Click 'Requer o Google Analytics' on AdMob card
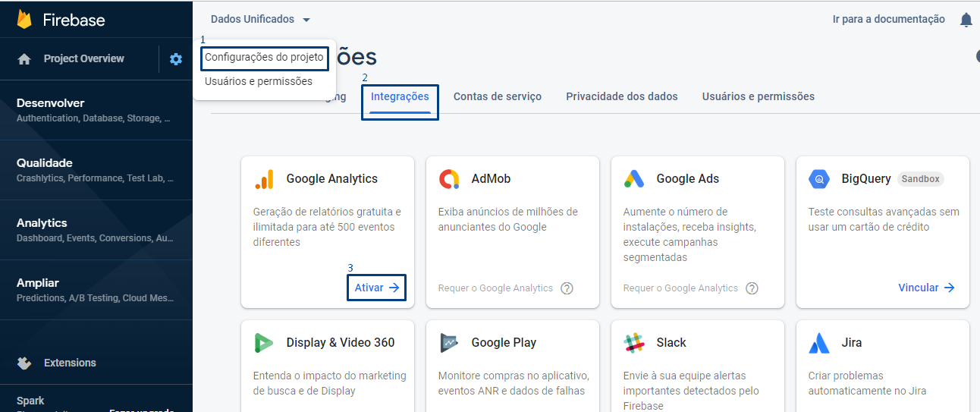The width and height of the screenshot is (980, 412). pos(495,288)
